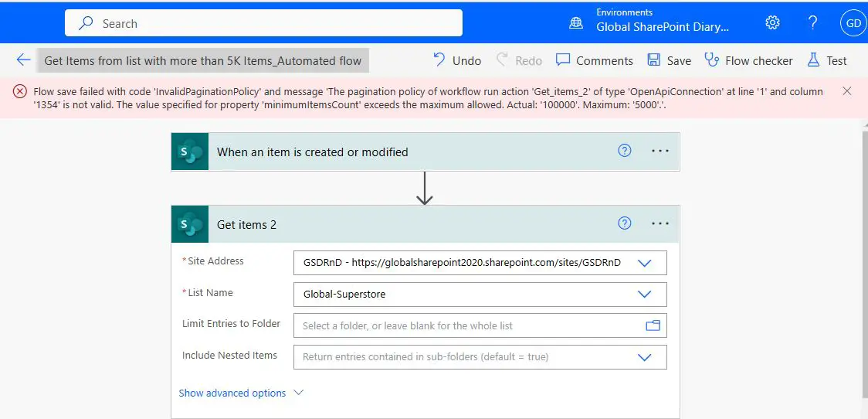This screenshot has width=868, height=419.
Task: Click the Include Nested Items label
Action: 229,356
